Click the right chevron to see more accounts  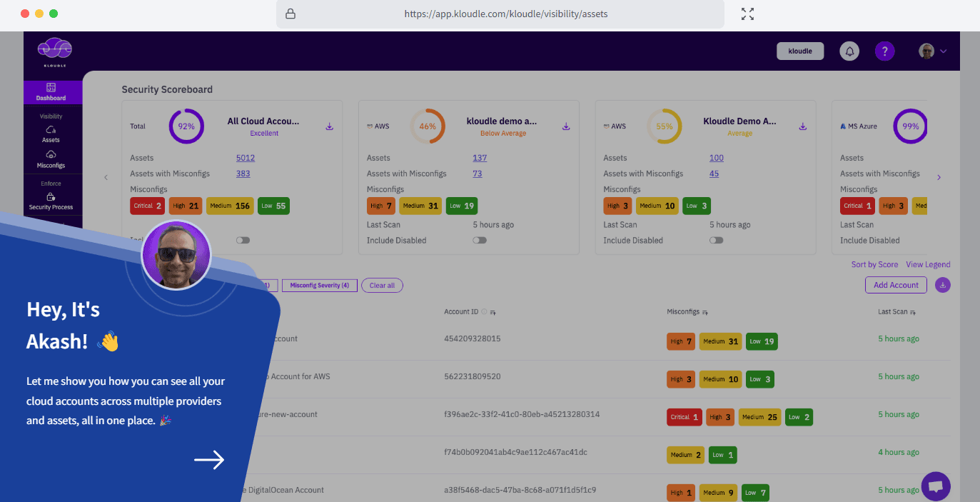coord(940,177)
